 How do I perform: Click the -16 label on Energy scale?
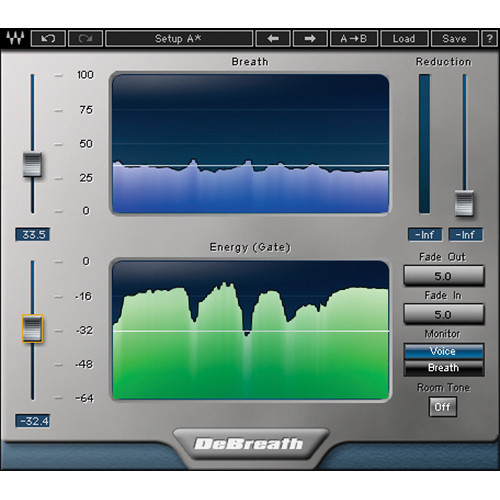click(x=83, y=296)
